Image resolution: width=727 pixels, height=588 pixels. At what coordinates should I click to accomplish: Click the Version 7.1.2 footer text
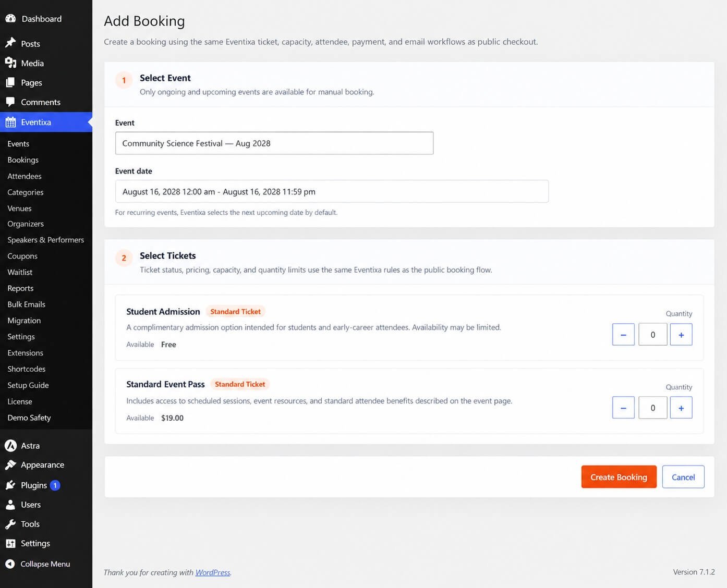pyautogui.click(x=694, y=572)
